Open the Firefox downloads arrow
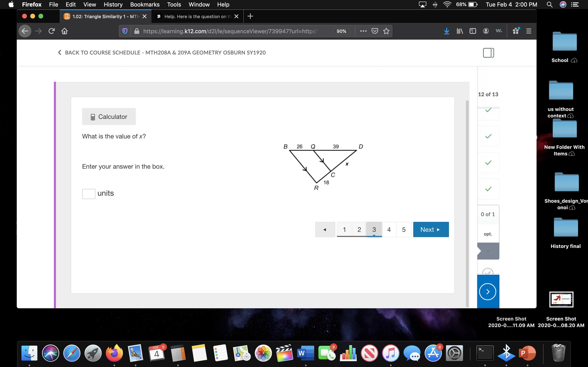The width and height of the screenshot is (588, 367). [446, 31]
